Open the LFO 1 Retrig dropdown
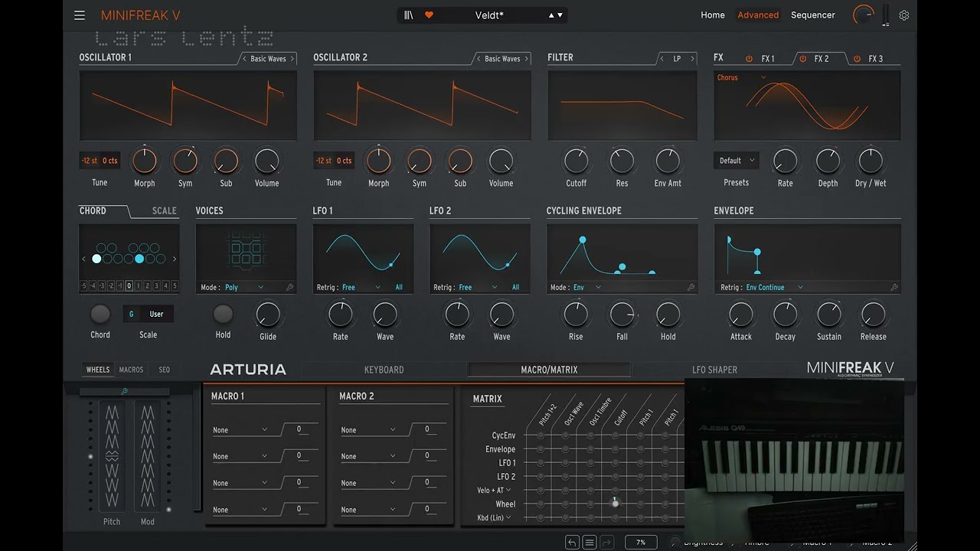 click(x=361, y=288)
